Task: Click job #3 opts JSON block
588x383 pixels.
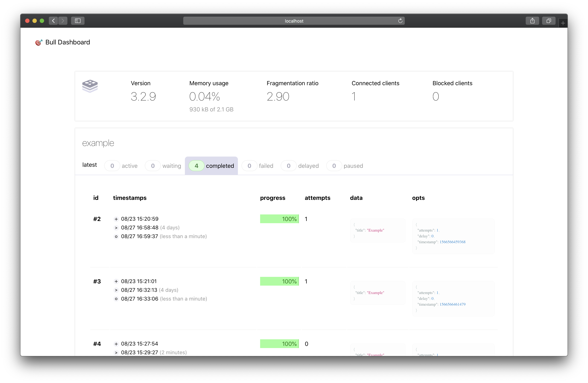Action: [453, 299]
